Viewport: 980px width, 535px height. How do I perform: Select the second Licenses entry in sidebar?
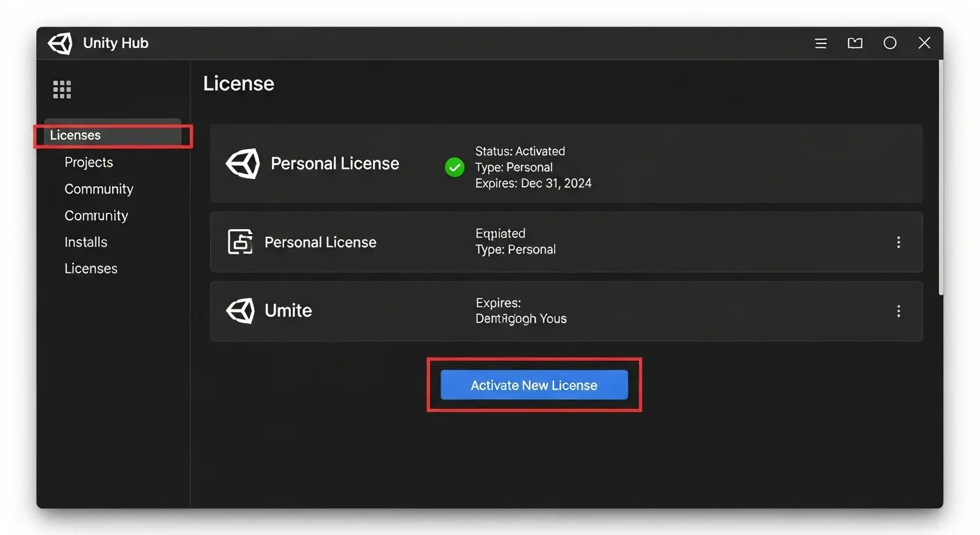[x=90, y=268]
